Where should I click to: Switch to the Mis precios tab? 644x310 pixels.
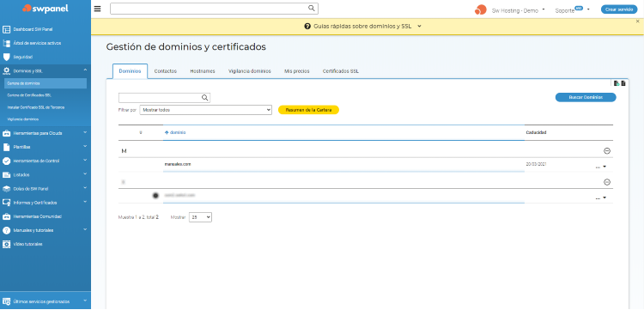point(296,71)
